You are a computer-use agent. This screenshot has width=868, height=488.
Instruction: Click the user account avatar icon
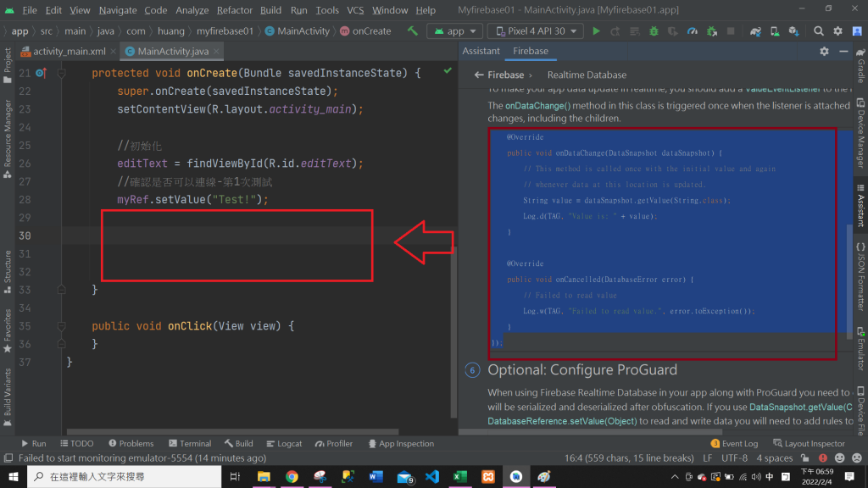click(x=857, y=31)
